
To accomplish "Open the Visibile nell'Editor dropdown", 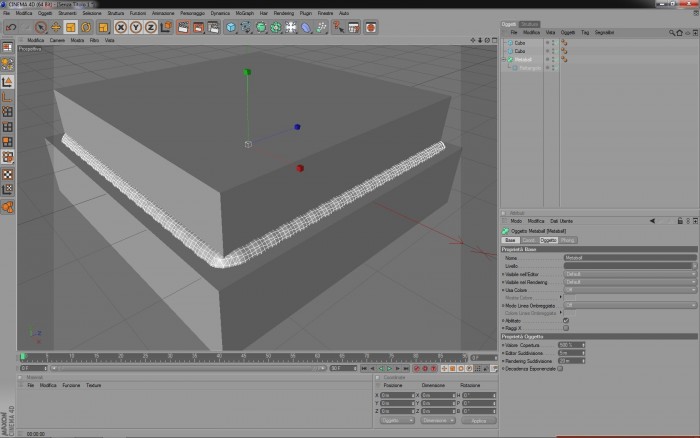I will click(630, 274).
